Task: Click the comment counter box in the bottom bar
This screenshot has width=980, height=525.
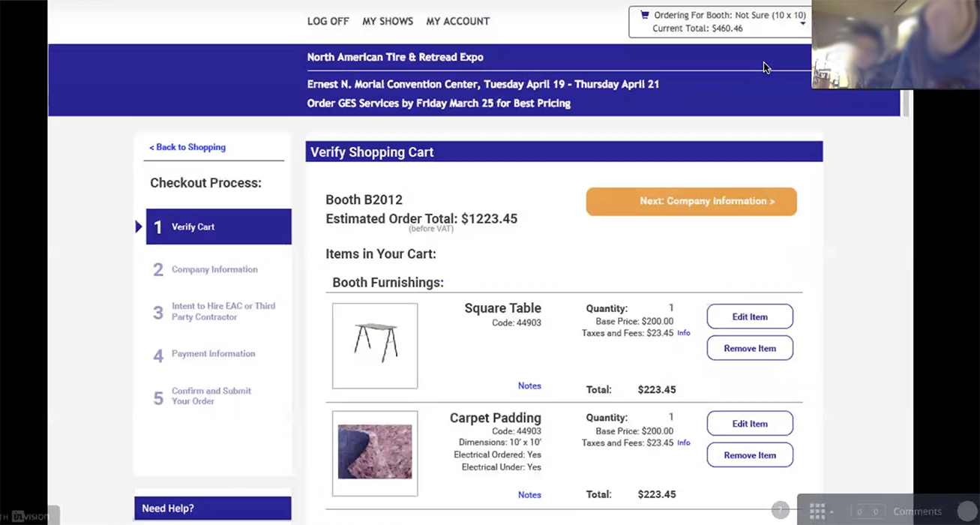Action: [868, 511]
